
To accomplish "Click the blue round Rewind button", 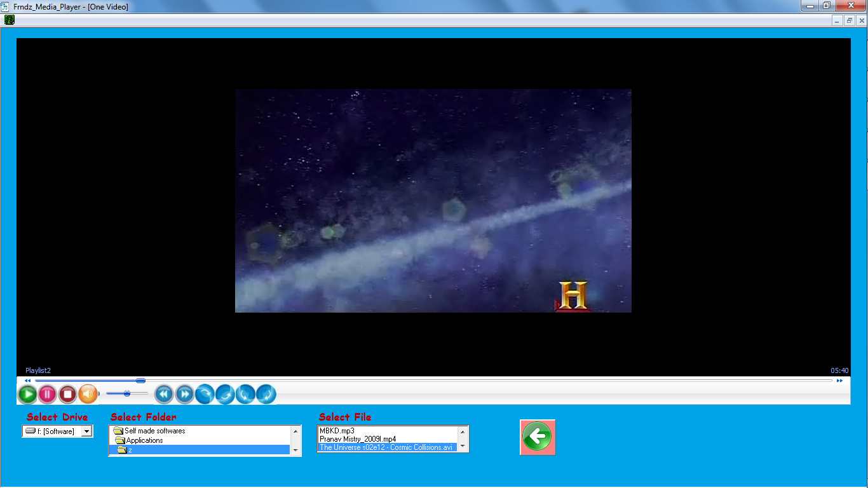I will [x=164, y=395].
